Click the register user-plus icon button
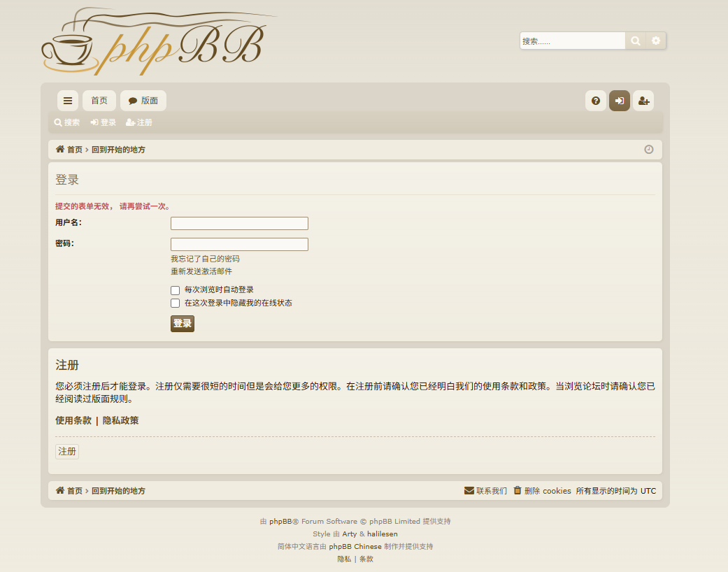The image size is (728, 572). pyautogui.click(x=643, y=101)
